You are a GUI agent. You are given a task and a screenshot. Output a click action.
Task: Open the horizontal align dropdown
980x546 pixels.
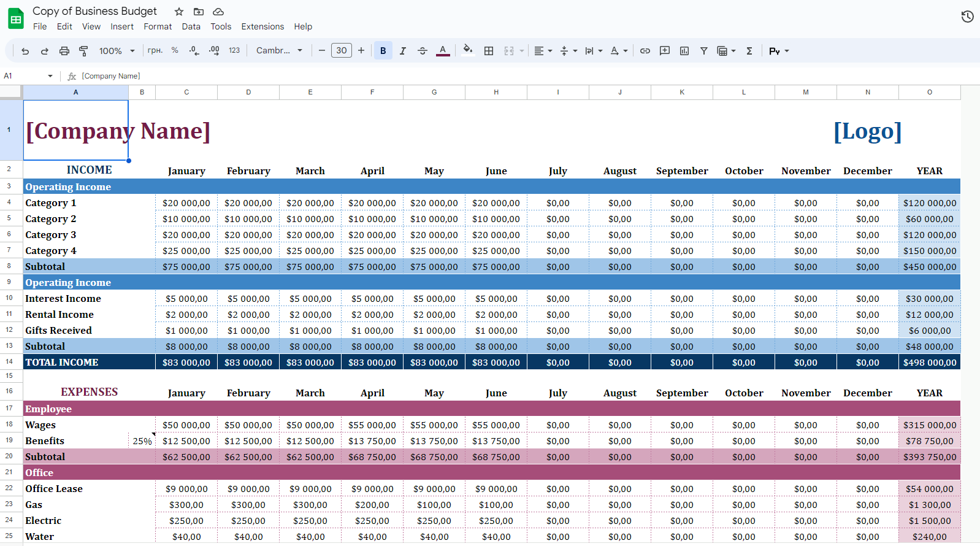coord(543,51)
